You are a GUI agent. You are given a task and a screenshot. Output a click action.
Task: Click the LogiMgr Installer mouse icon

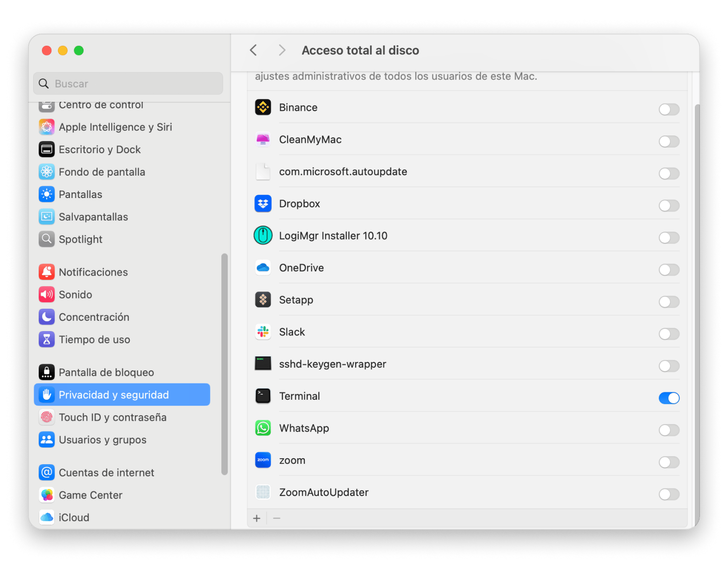click(x=263, y=236)
